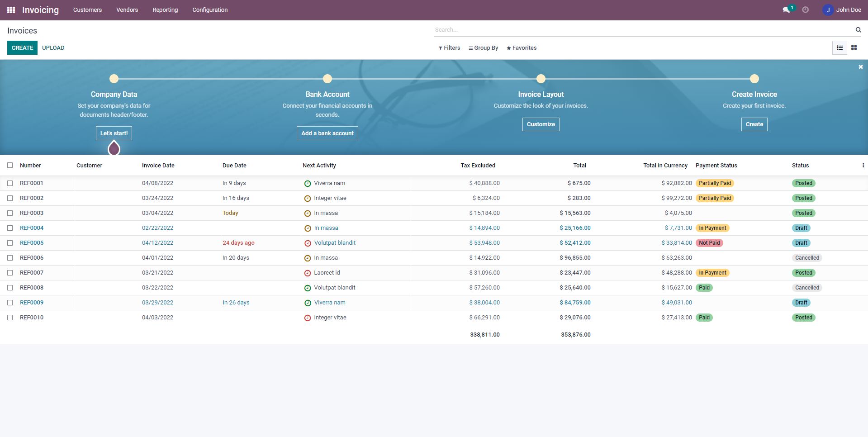Open optional columns menu in table header
868x437 pixels.
click(863, 166)
